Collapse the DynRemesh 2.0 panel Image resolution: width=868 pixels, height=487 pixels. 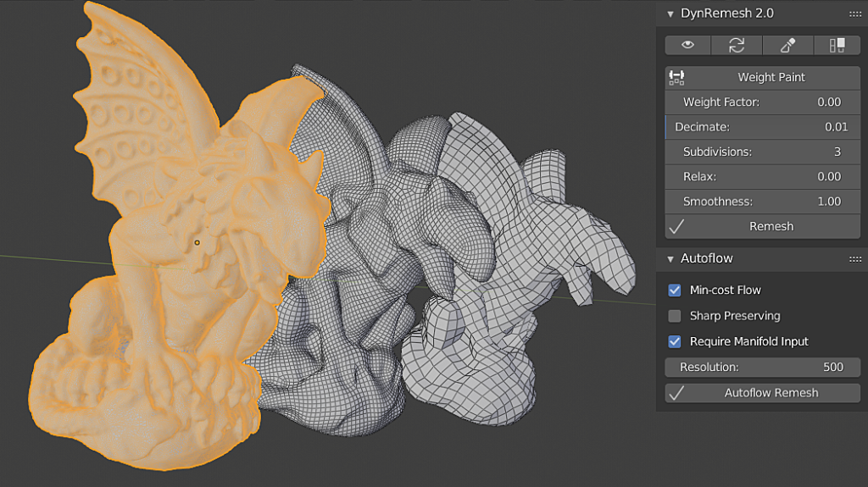coord(670,14)
